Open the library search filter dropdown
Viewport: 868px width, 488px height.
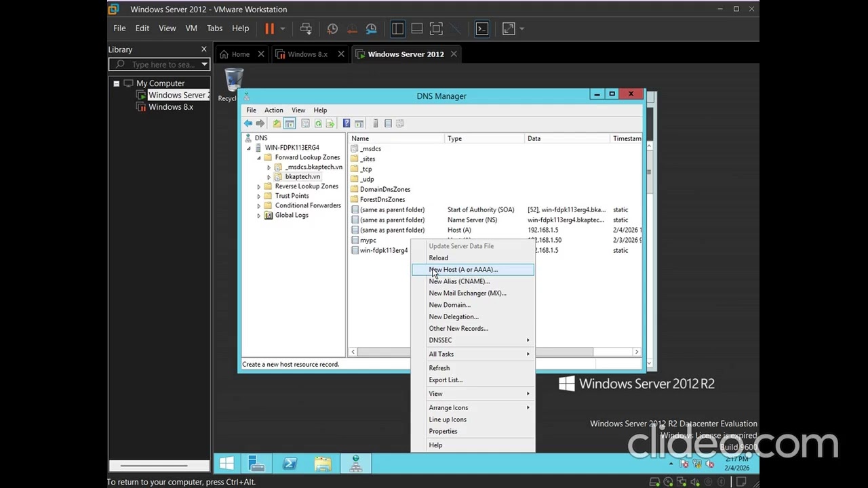[204, 64]
